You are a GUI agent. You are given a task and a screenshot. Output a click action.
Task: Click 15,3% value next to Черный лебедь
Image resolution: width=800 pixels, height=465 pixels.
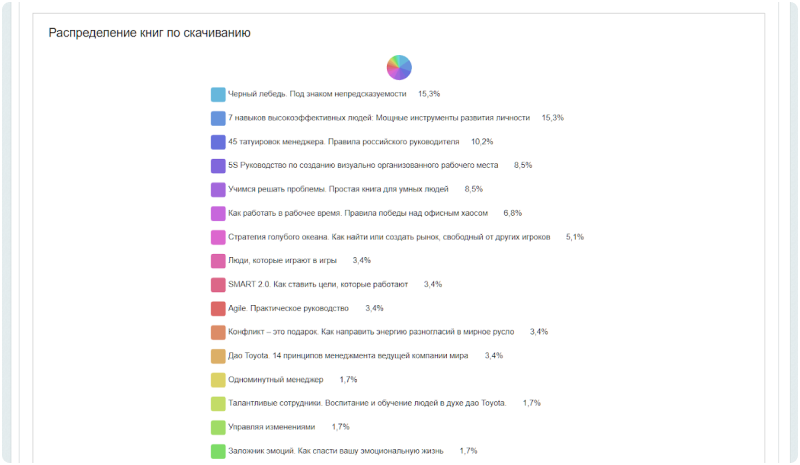pos(429,94)
